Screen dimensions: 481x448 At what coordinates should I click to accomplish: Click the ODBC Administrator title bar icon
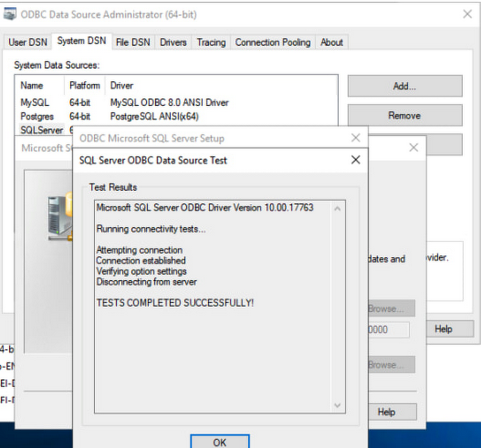pos(10,14)
